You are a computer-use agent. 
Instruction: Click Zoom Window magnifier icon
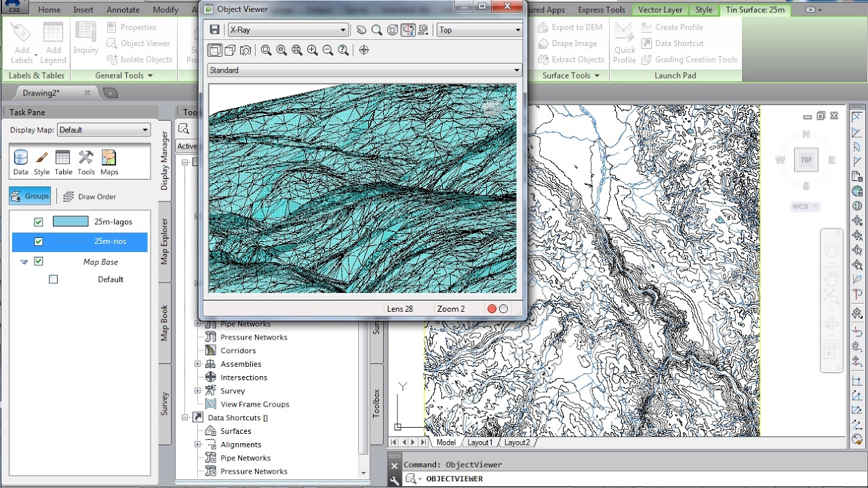[266, 50]
